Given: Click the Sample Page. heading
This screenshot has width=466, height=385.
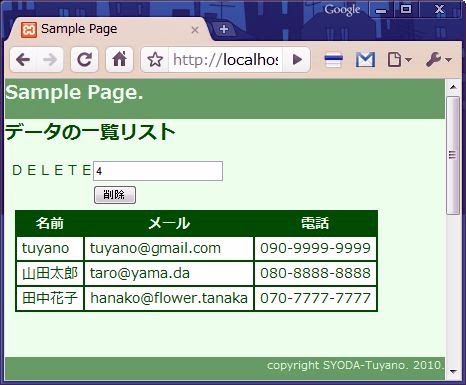Looking at the screenshot, I should [74, 93].
